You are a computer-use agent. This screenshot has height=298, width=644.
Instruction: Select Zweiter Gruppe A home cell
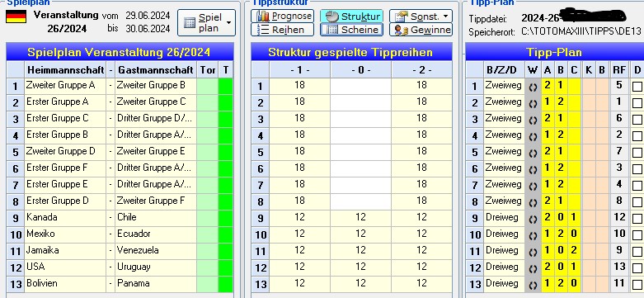(x=65, y=87)
